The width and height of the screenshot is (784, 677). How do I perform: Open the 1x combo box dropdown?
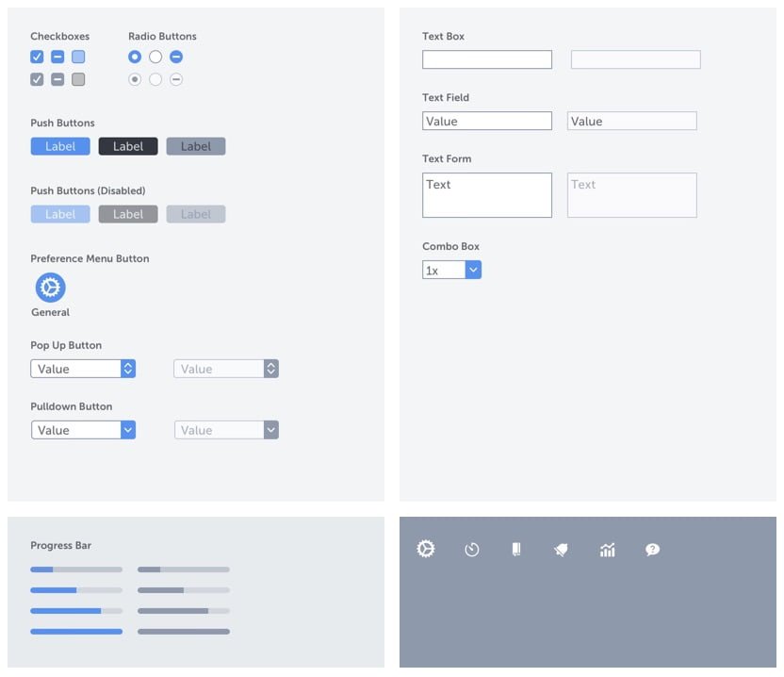[474, 270]
